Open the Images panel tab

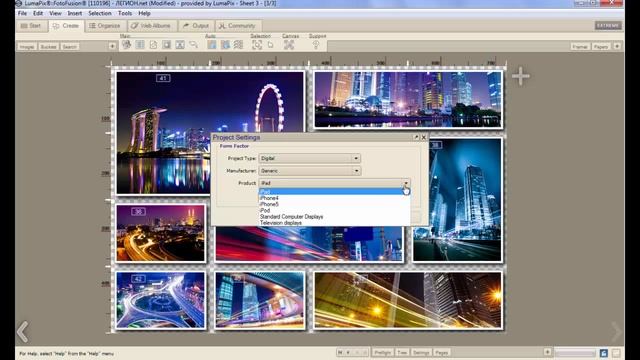pos(27,47)
